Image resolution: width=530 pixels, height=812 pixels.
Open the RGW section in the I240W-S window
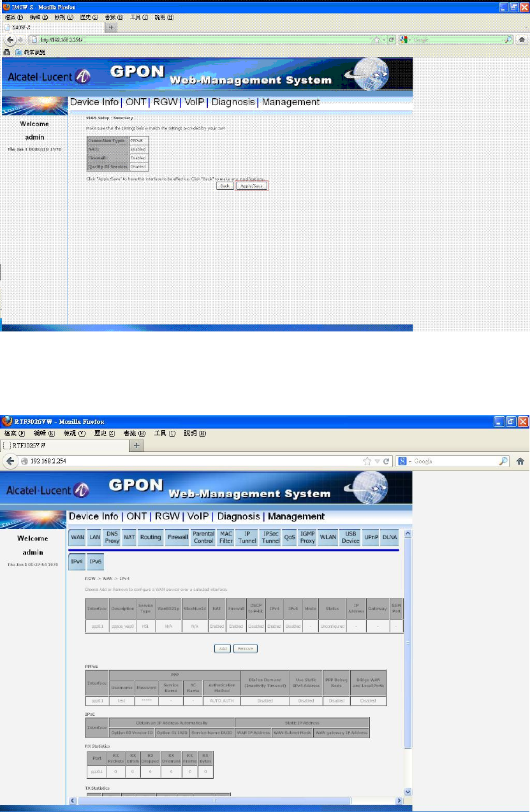tap(165, 102)
